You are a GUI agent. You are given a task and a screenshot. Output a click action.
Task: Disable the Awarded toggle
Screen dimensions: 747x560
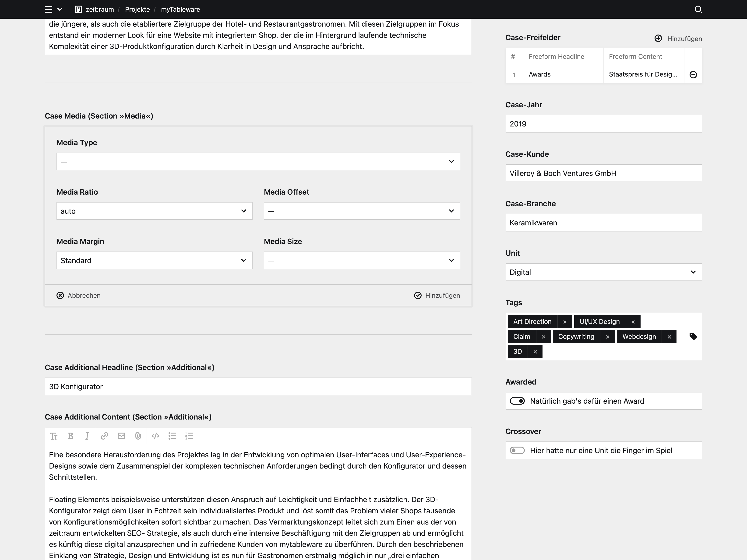(517, 401)
